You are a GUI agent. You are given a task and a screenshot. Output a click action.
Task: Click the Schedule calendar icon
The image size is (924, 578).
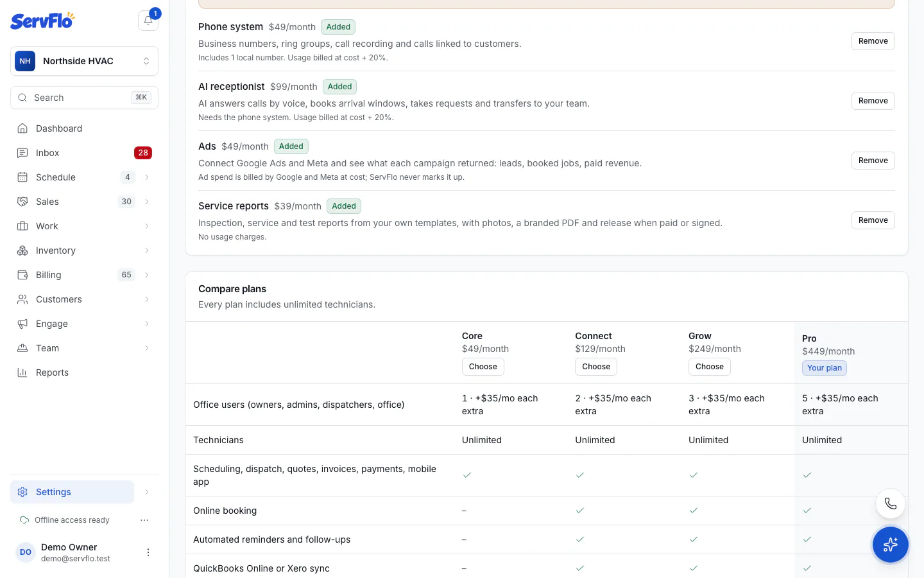22,177
